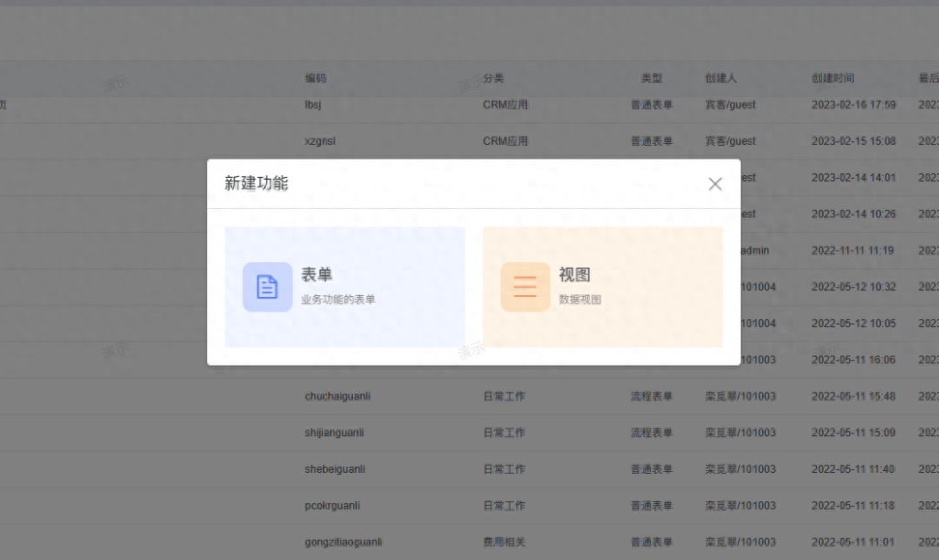Click the 2023-02-15 15:08 timestamp

pos(854,141)
